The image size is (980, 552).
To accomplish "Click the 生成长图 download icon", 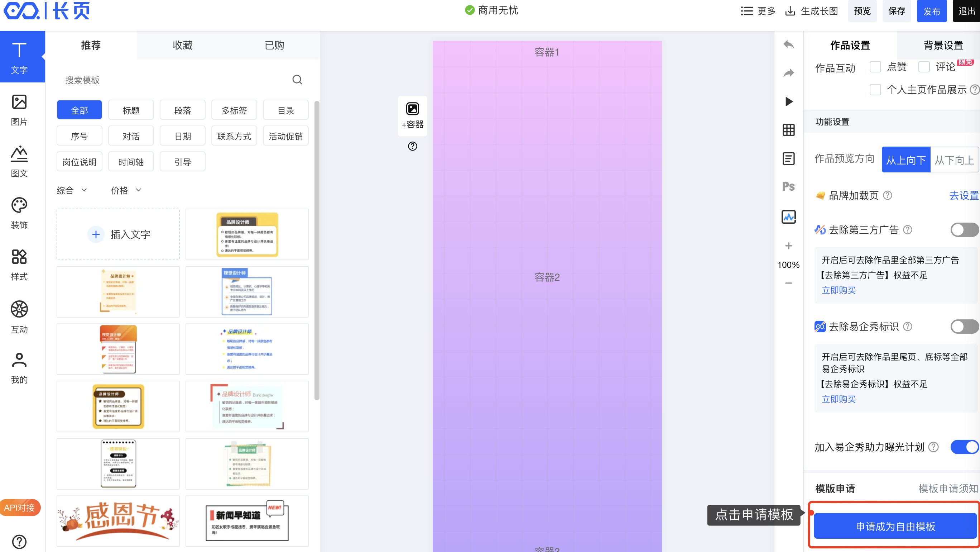I will 790,11.
